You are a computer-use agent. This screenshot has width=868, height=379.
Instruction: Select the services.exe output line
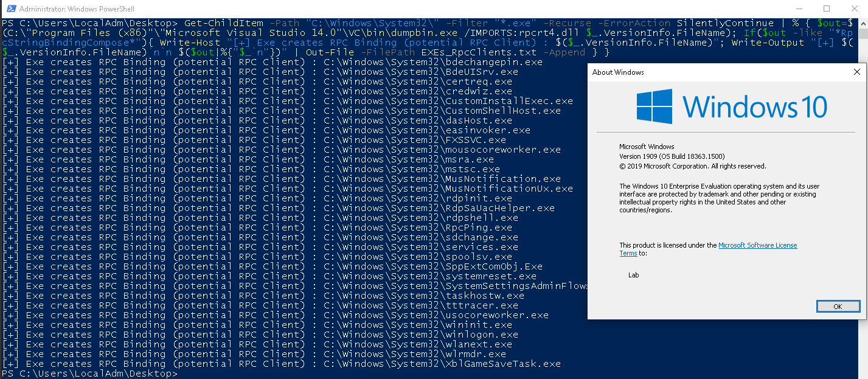[x=426, y=246]
